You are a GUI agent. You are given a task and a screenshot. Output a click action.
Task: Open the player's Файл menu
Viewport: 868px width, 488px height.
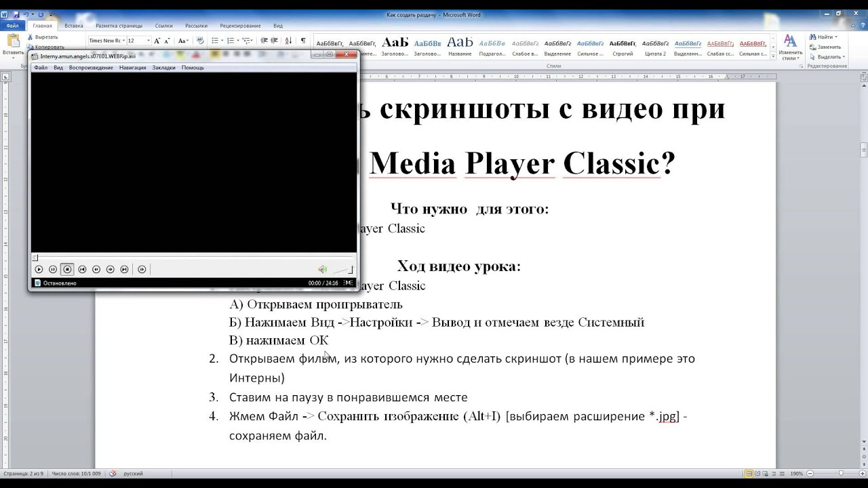[x=41, y=68]
